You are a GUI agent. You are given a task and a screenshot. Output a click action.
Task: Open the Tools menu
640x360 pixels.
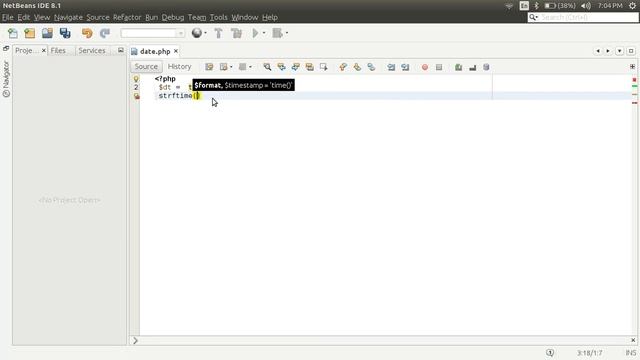point(218,17)
